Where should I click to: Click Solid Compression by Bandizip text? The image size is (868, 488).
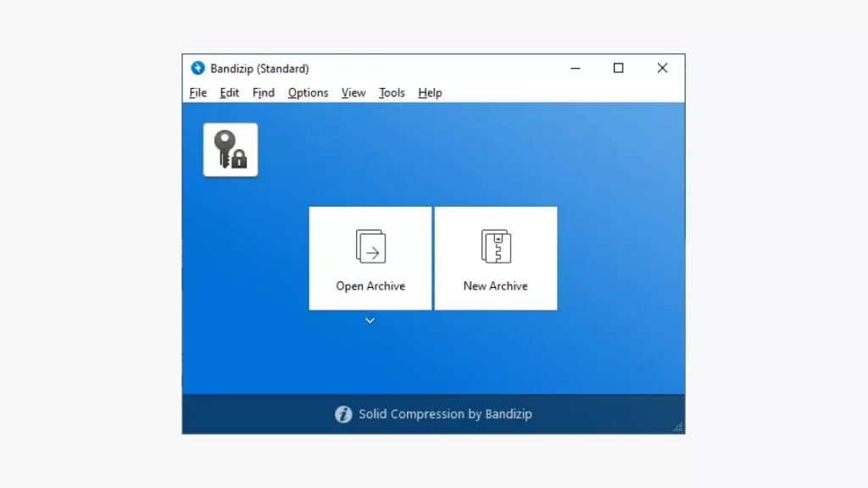click(x=445, y=413)
